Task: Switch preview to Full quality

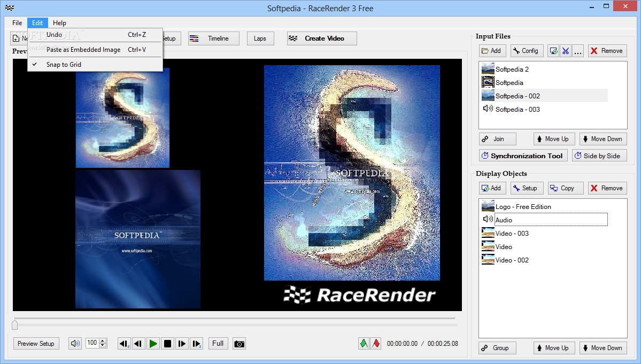Action: point(218,344)
